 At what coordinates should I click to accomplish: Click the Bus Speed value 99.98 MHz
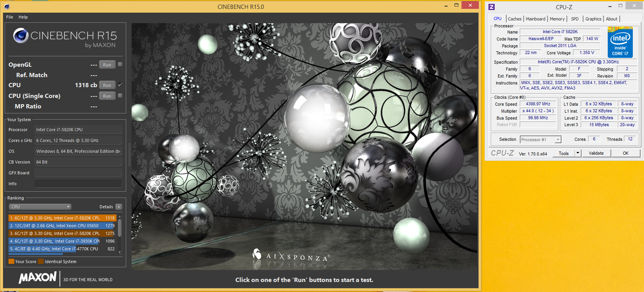(538, 118)
